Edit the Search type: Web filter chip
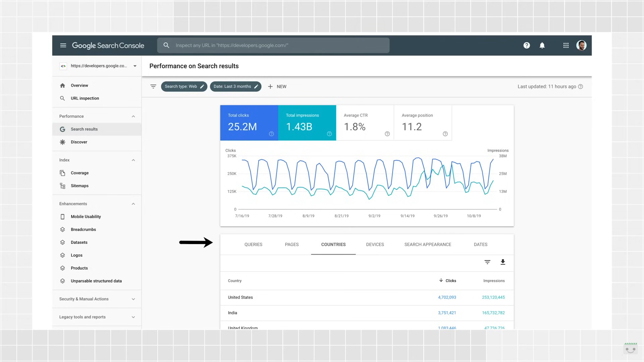Viewport: 644px width, 362px height. [184, 86]
